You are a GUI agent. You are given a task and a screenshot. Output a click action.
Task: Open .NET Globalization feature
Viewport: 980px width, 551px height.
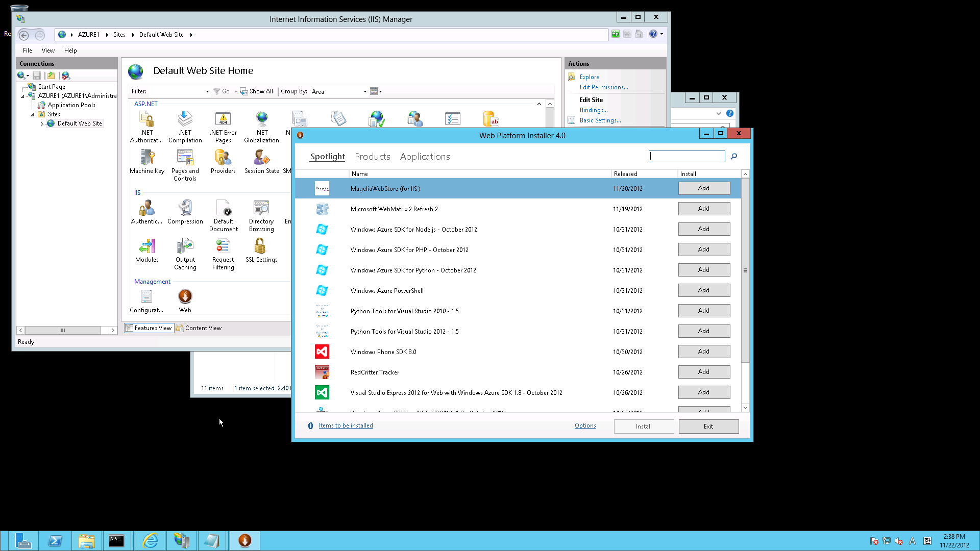[261, 128]
